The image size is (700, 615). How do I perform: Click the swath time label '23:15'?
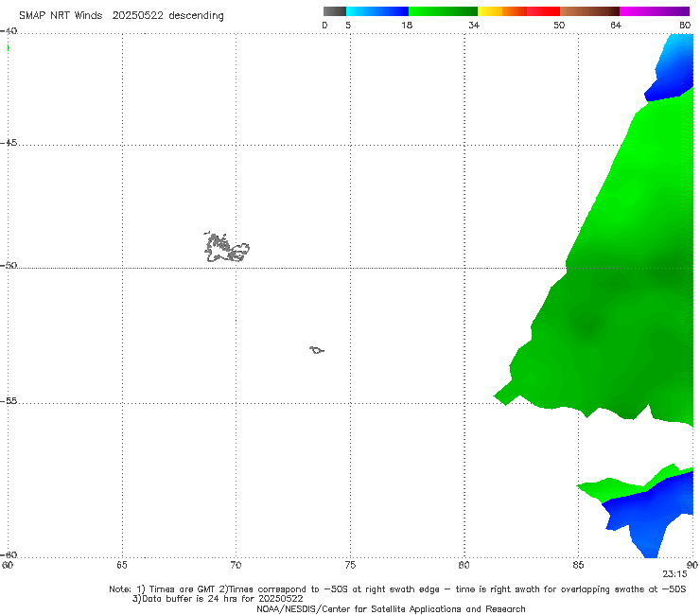tap(674, 574)
